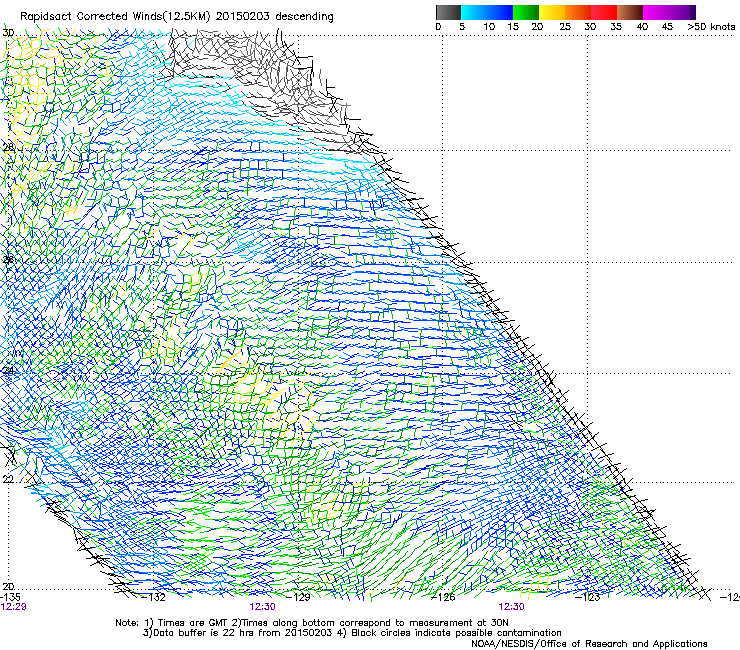Click the latitude axis label '22'
The width and height of the screenshot is (740, 650).
pos(8,479)
